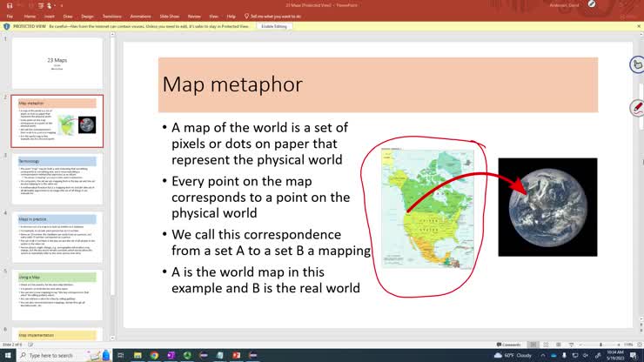Click the accessibility check status bar icon

tap(30, 345)
